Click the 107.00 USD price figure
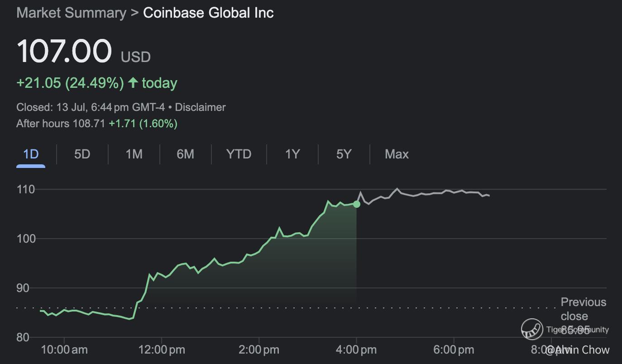This screenshot has height=364, width=622. click(x=64, y=51)
